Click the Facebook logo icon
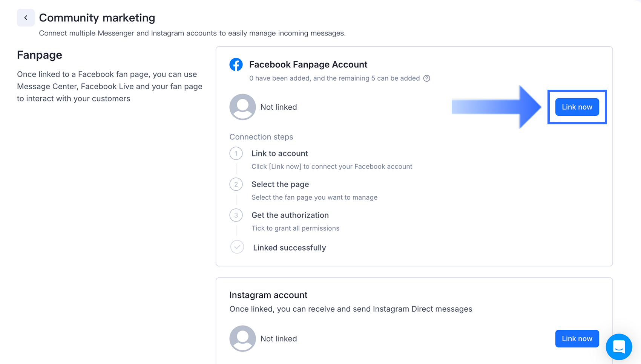This screenshot has width=641, height=364. tap(236, 65)
